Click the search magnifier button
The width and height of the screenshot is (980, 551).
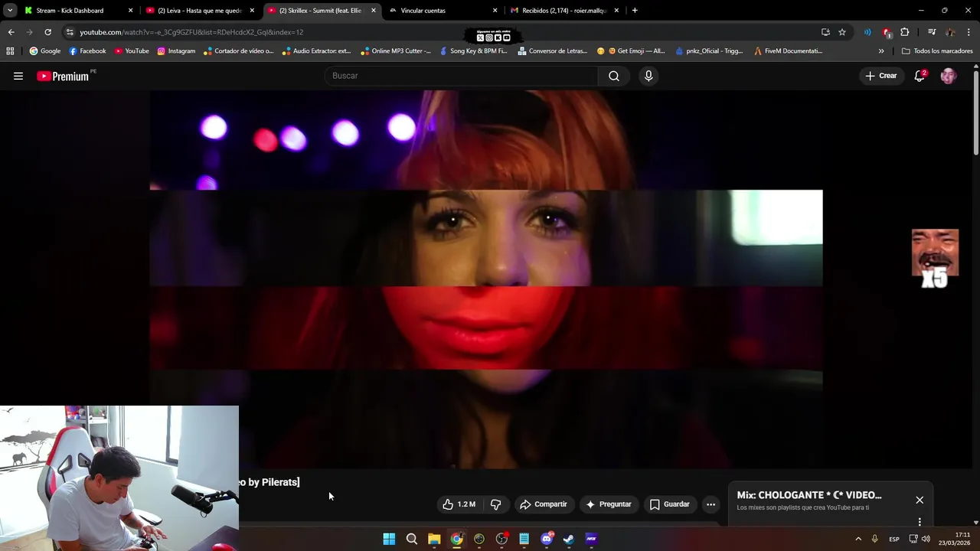tap(614, 76)
